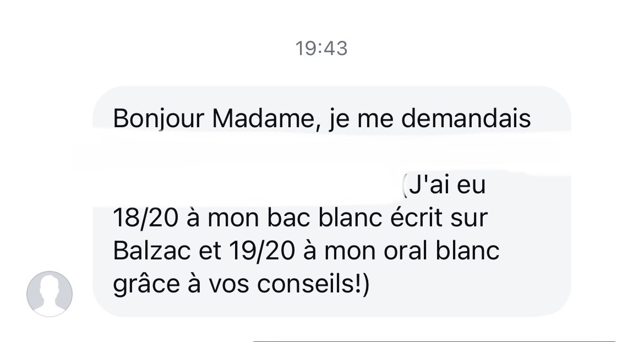Tap the "18/20" grade in the message
644x342 pixels.
pos(146,218)
